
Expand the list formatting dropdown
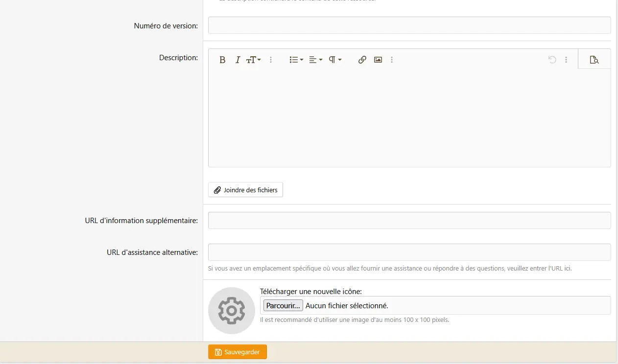coord(296,60)
